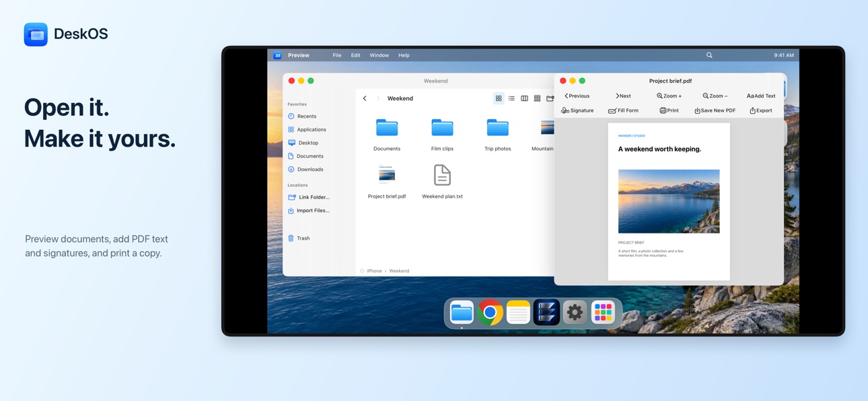Open the Files app in the dock
The width and height of the screenshot is (868, 401).
tap(462, 313)
